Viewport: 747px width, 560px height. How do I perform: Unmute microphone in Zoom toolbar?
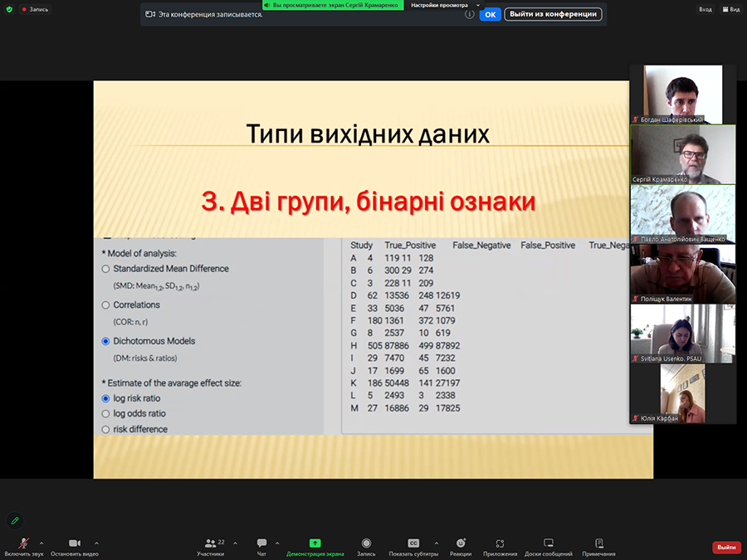click(24, 546)
